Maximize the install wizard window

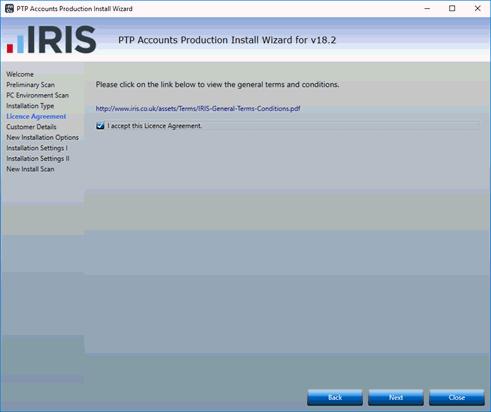(452, 9)
